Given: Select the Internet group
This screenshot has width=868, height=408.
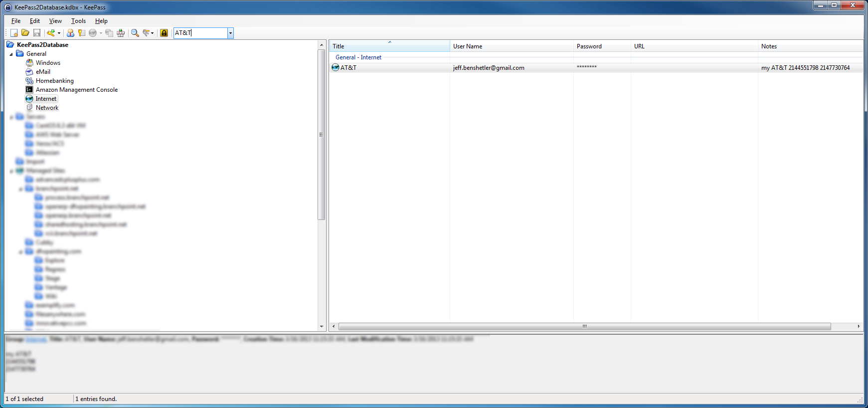Looking at the screenshot, I should click(46, 99).
